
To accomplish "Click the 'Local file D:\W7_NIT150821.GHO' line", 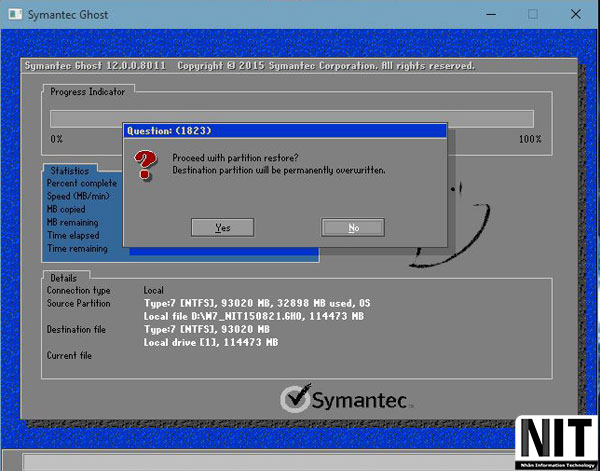I will point(253,316).
